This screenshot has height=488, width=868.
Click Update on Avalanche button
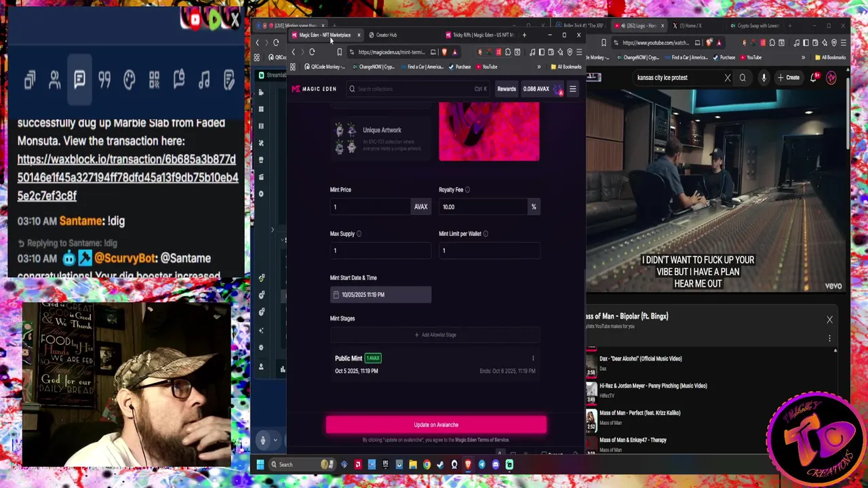(x=436, y=425)
